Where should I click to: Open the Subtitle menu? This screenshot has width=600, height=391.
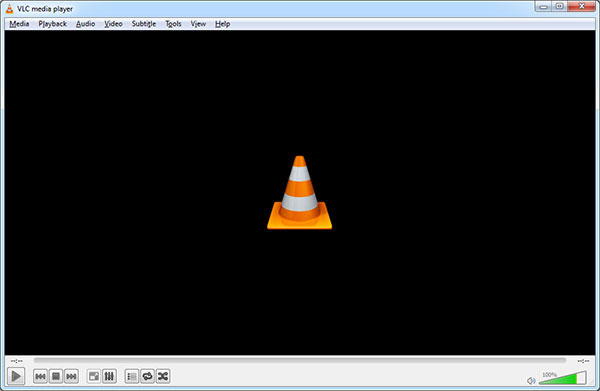pos(144,24)
